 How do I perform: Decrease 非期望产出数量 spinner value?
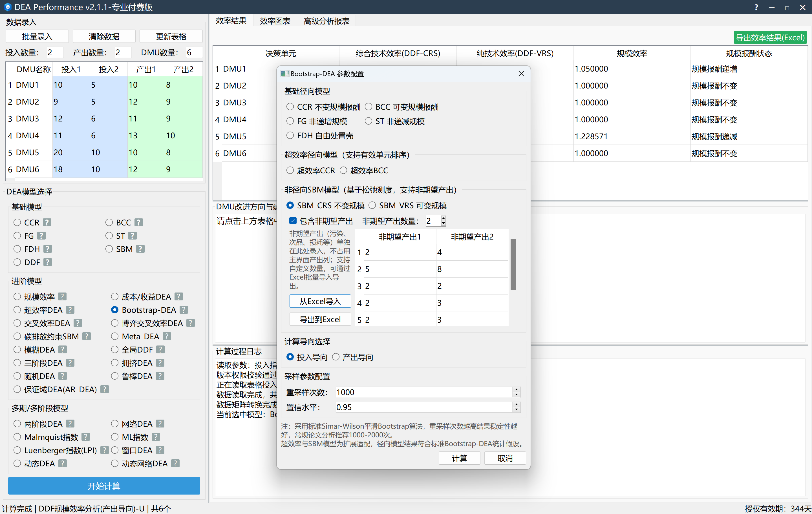point(443,223)
